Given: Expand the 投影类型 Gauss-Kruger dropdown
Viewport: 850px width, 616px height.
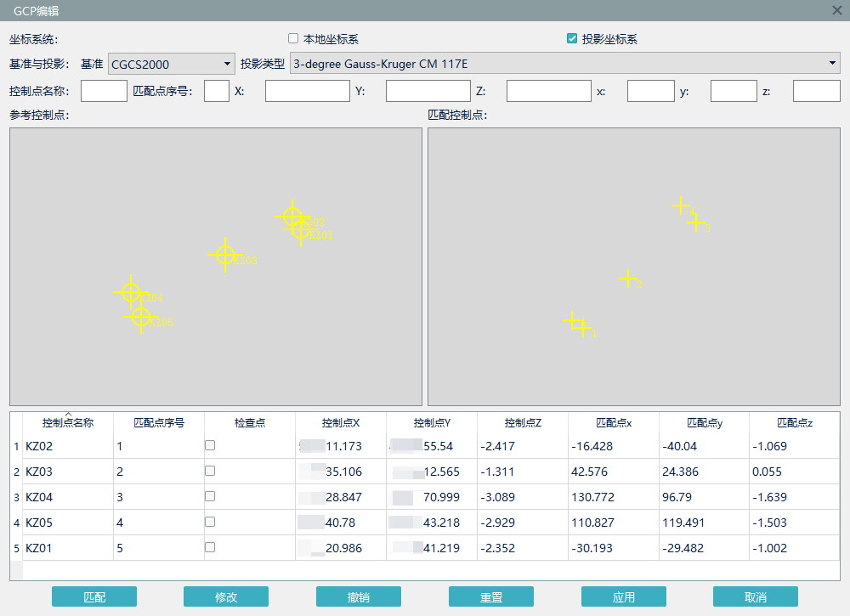Looking at the screenshot, I should click(564, 64).
